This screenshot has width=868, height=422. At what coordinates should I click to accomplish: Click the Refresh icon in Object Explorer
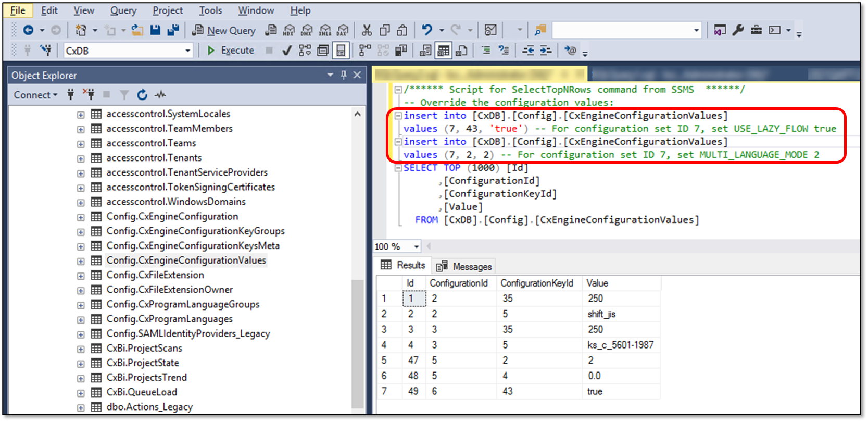point(142,95)
